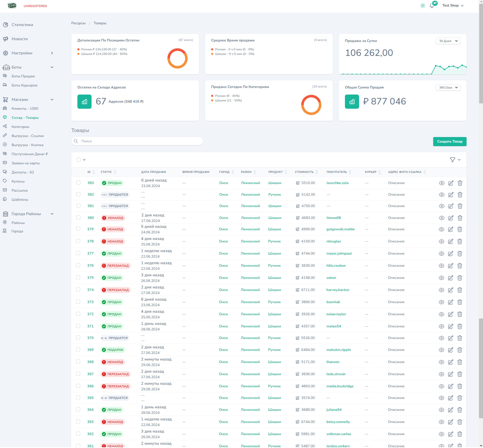Open the 30 Дней period dropdown
The image size is (483, 448).
[448, 41]
